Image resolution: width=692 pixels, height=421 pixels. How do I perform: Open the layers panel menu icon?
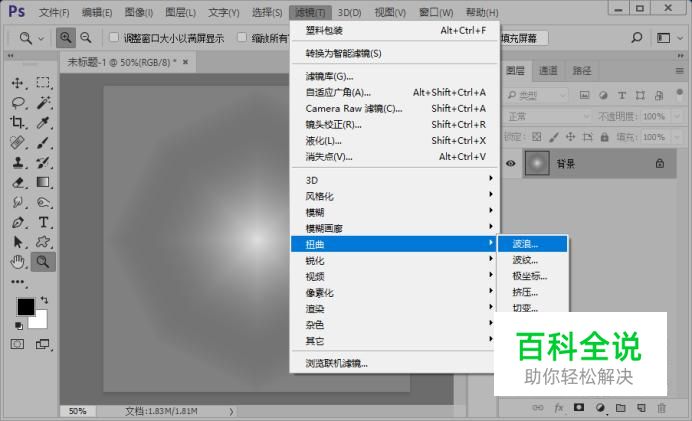[680, 71]
